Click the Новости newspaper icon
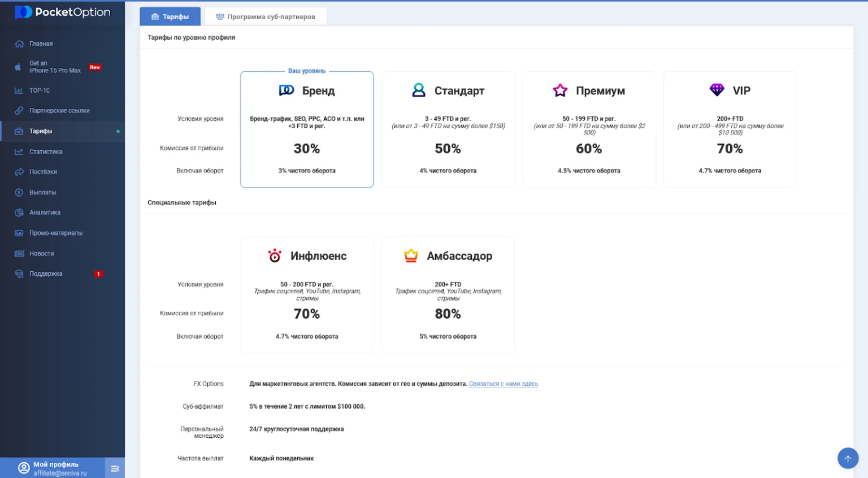This screenshot has width=868, height=478. (x=19, y=254)
